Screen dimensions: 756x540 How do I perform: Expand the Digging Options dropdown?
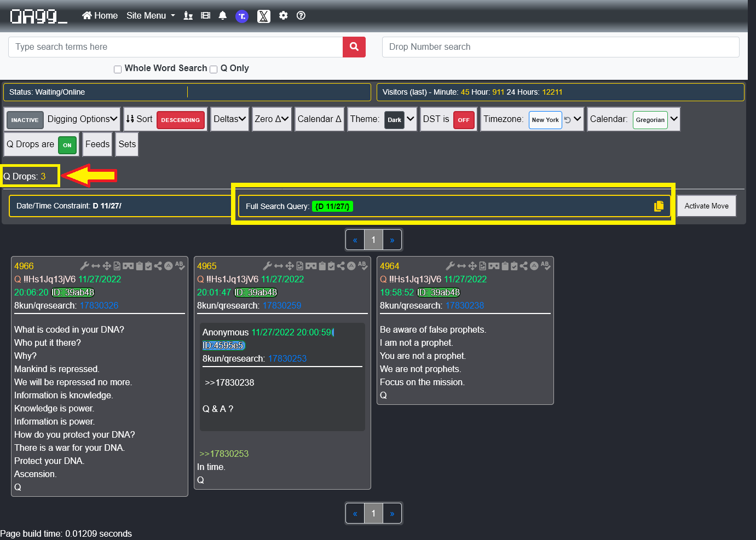pos(82,119)
